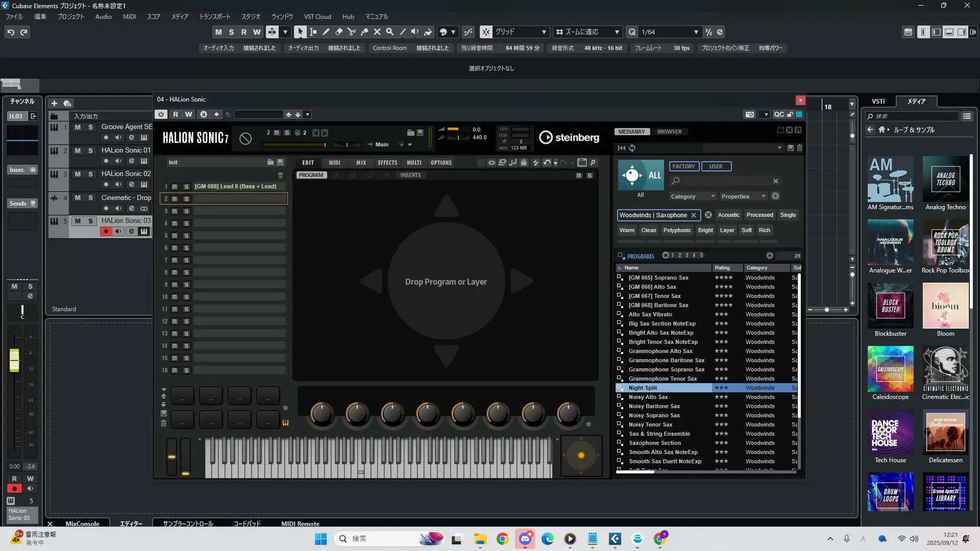Mute the Groove Agent SE track
Screen dimensions: 980x551
tap(78, 127)
